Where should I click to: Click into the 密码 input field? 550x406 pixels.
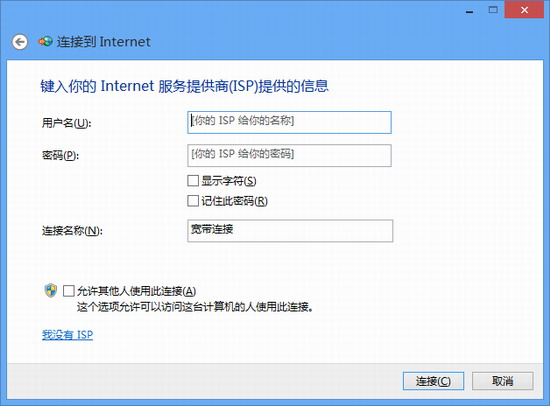coord(289,155)
